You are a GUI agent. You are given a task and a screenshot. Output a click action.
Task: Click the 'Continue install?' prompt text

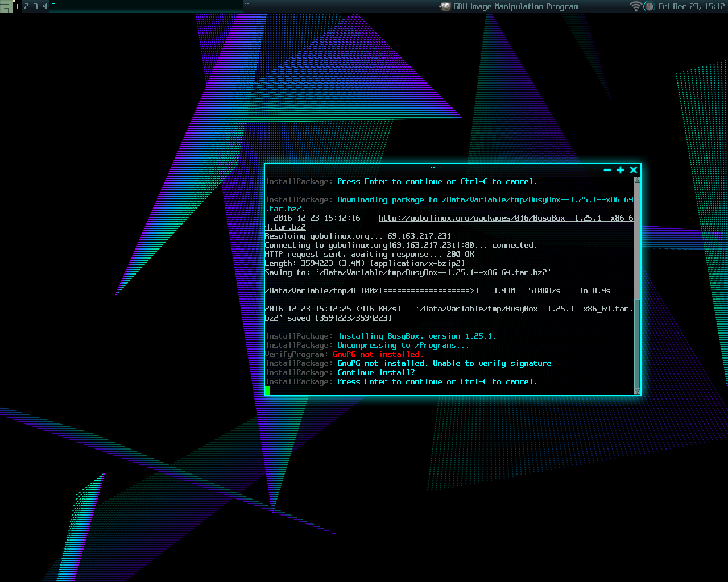coord(376,373)
